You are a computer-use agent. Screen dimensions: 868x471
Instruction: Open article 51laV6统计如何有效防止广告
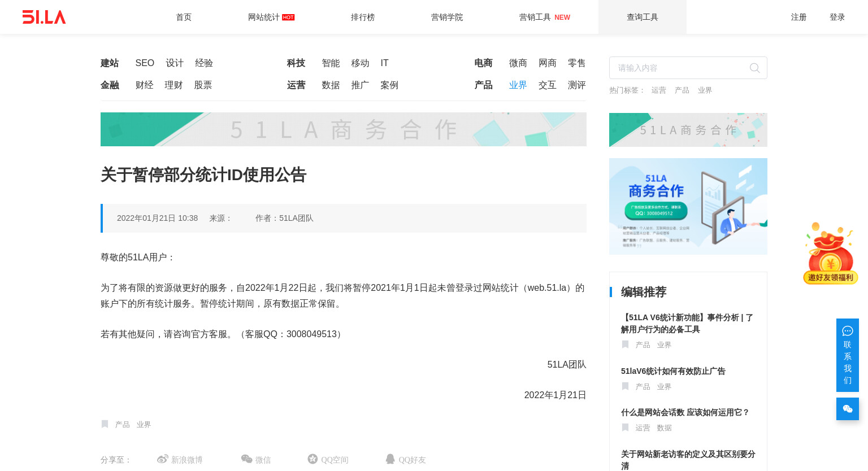[x=673, y=371]
